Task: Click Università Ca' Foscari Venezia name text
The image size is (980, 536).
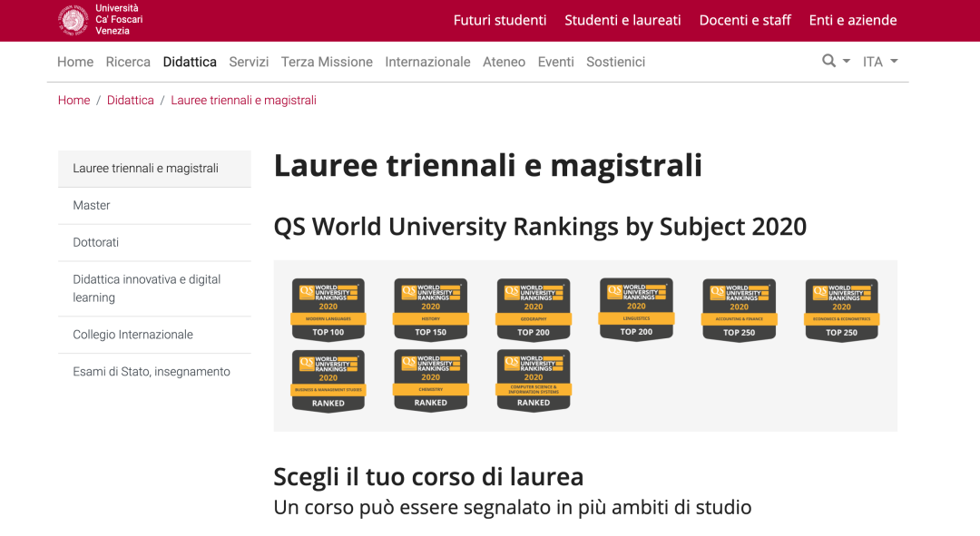Action: pos(119,19)
